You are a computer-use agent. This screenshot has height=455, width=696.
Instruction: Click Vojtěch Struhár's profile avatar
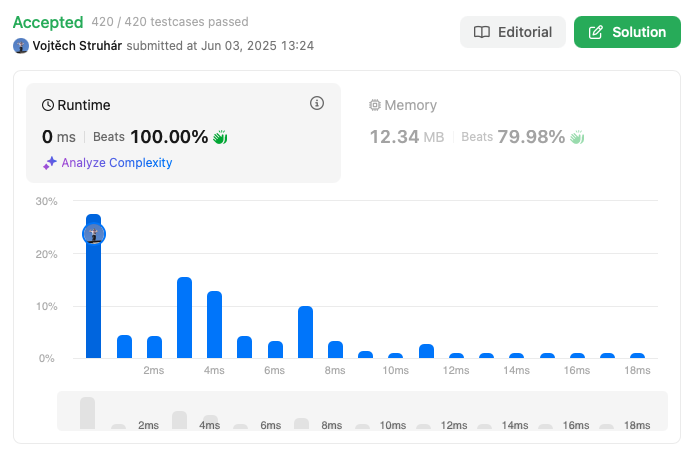point(21,46)
